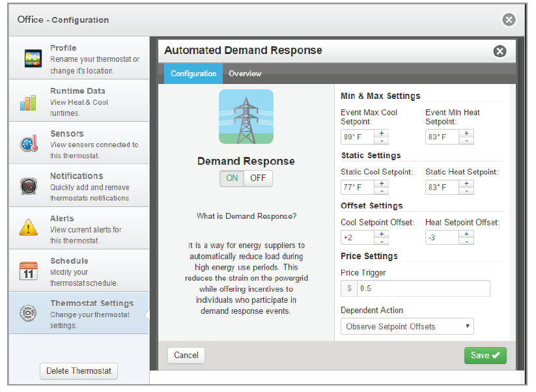The image size is (536, 392).
Task: Increase Static Heat Setpoint
Action: [466, 184]
